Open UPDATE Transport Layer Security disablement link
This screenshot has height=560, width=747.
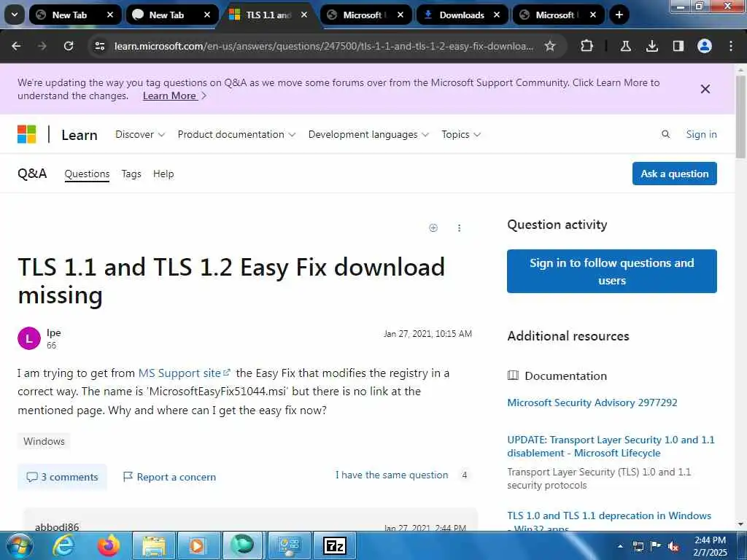611,446
